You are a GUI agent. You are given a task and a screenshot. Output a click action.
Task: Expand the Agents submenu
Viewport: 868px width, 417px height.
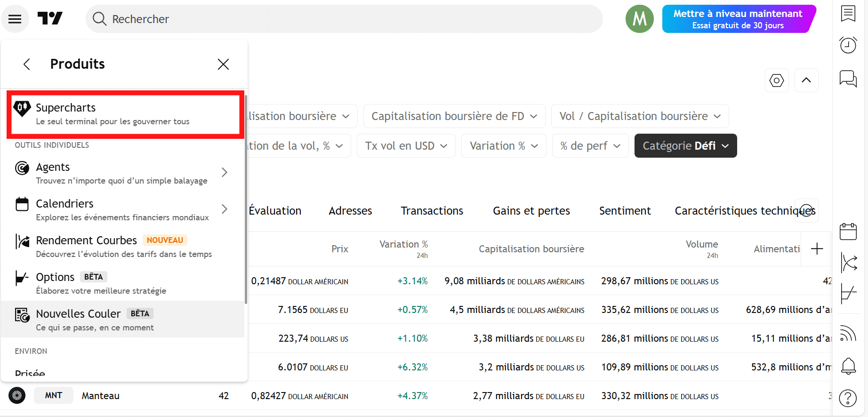pyautogui.click(x=224, y=173)
